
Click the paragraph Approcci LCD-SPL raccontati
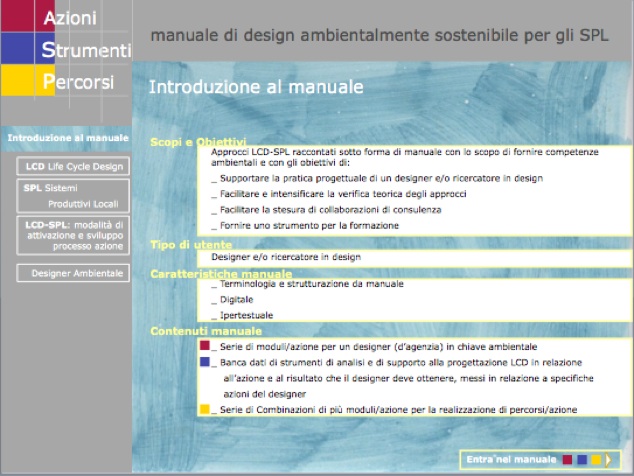click(405, 157)
